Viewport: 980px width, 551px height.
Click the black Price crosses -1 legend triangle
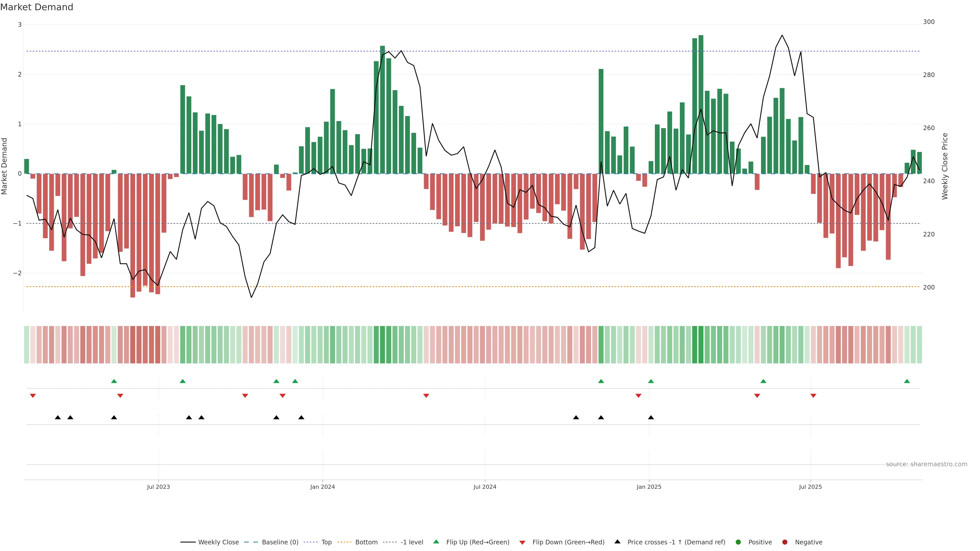click(617, 542)
